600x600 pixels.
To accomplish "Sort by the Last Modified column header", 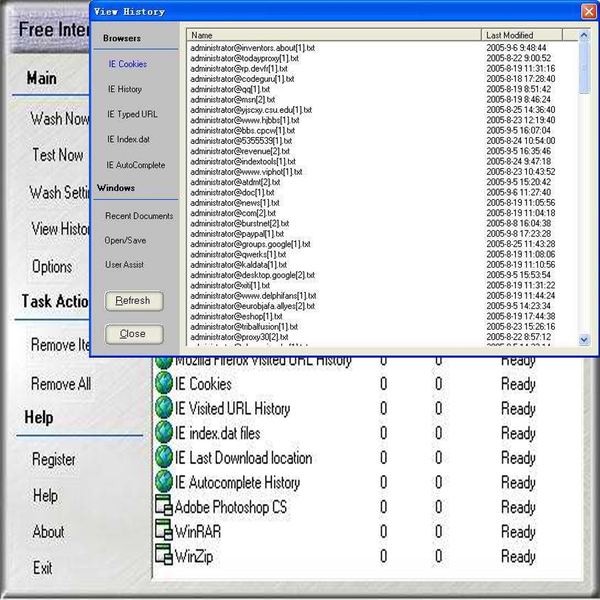I will pyautogui.click(x=521, y=35).
